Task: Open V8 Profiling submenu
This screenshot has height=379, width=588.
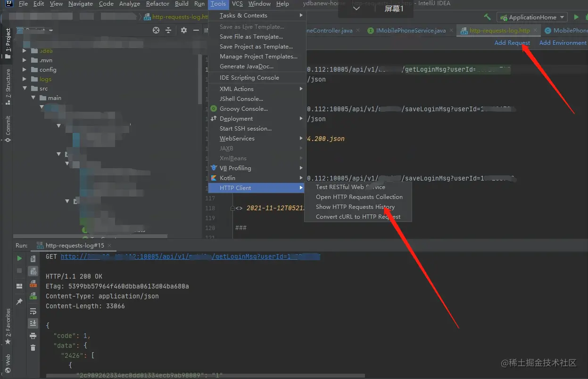Action: [x=257, y=168]
